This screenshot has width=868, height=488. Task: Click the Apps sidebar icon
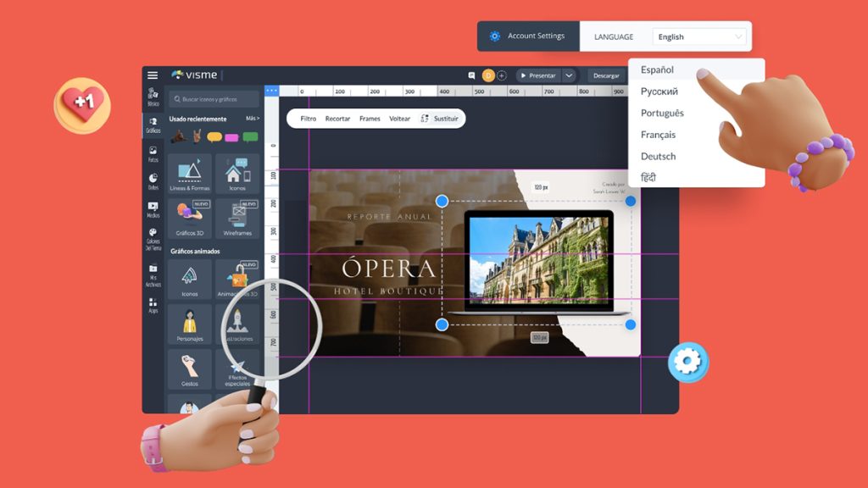153,306
